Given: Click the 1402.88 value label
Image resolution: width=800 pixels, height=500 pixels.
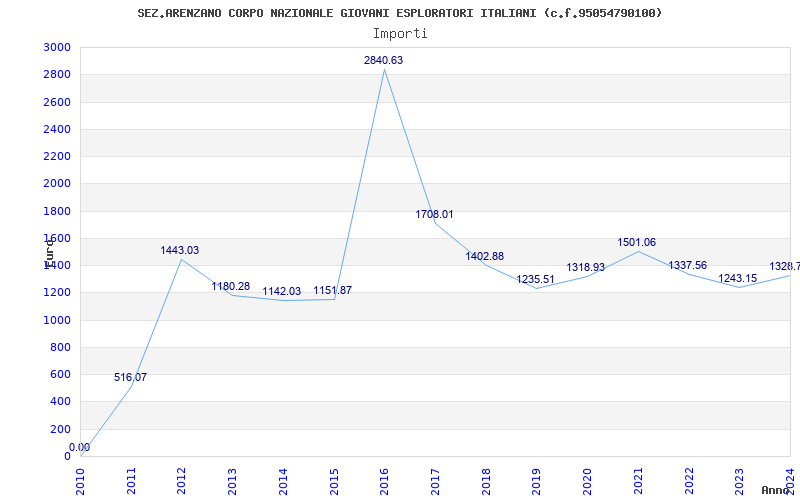Looking at the screenshot, I should click(485, 257).
